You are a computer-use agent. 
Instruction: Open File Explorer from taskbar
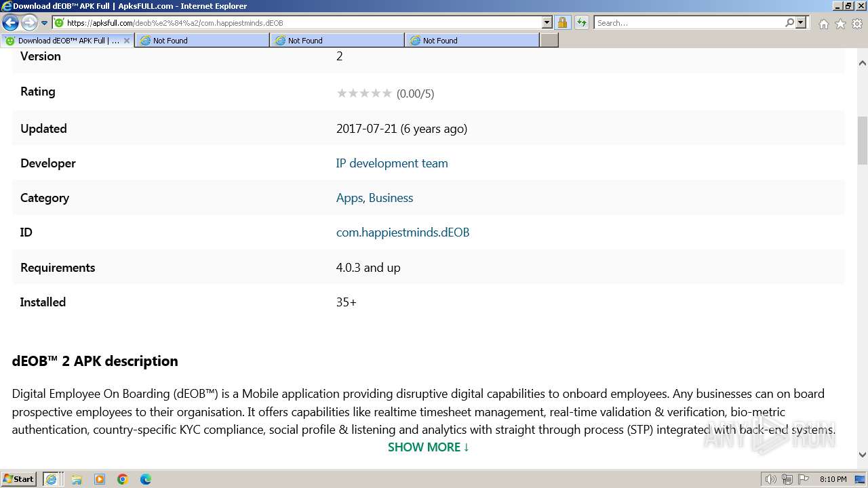point(77,479)
